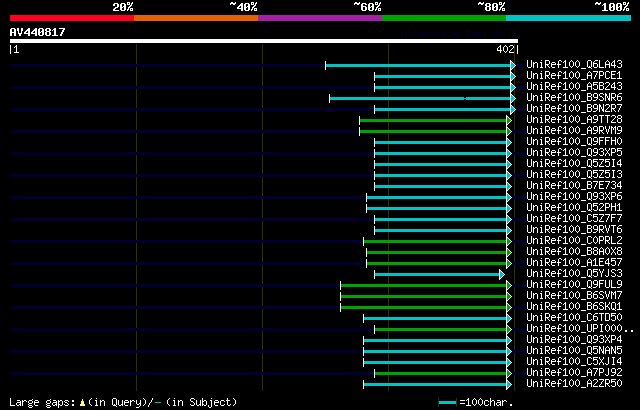Select the UniRef100_C0PRL2 label
The width and height of the screenshot is (640, 410).
tap(574, 241)
